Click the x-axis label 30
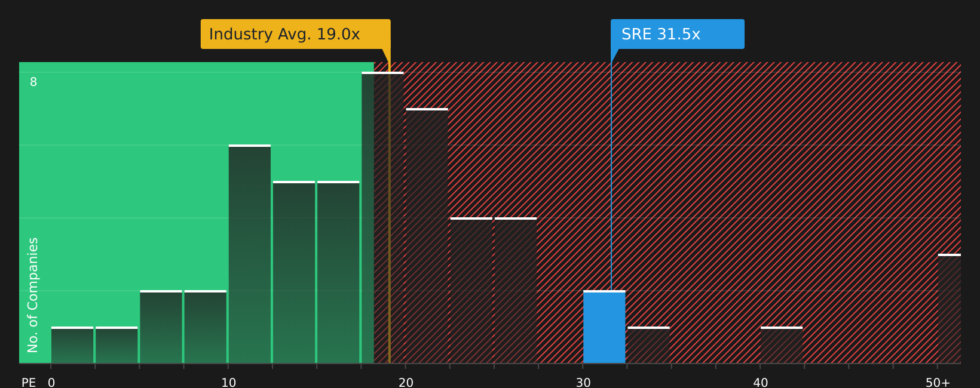 (583, 383)
